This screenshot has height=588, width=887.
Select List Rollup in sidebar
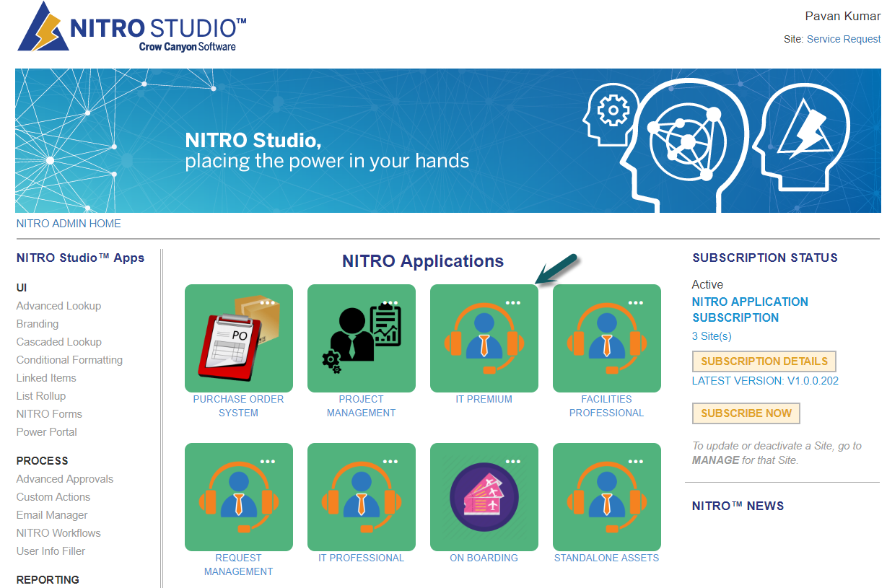coord(41,396)
